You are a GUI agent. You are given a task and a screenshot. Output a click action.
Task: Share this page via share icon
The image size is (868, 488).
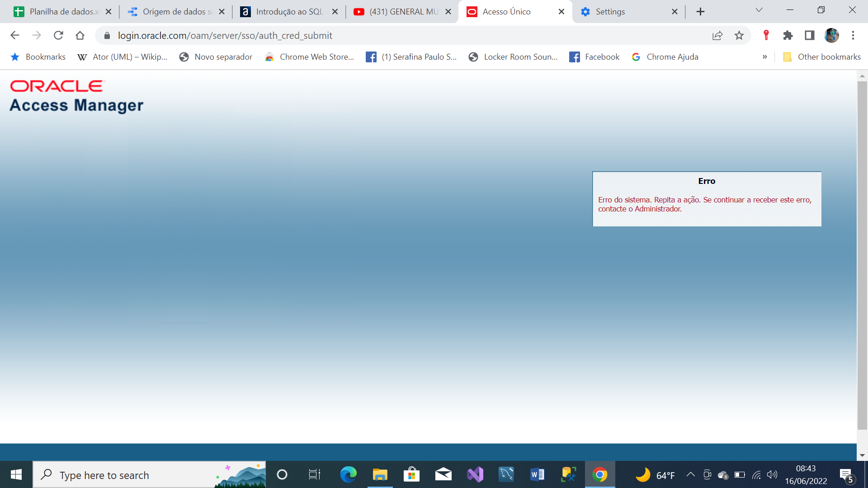click(717, 35)
